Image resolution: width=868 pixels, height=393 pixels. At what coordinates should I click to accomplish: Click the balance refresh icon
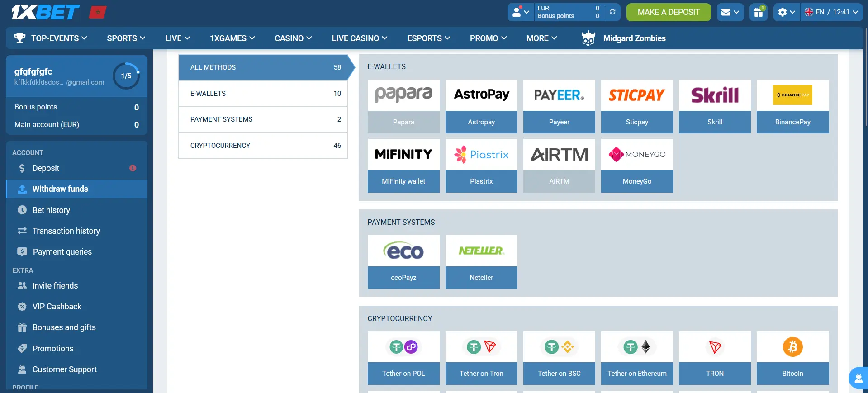612,12
